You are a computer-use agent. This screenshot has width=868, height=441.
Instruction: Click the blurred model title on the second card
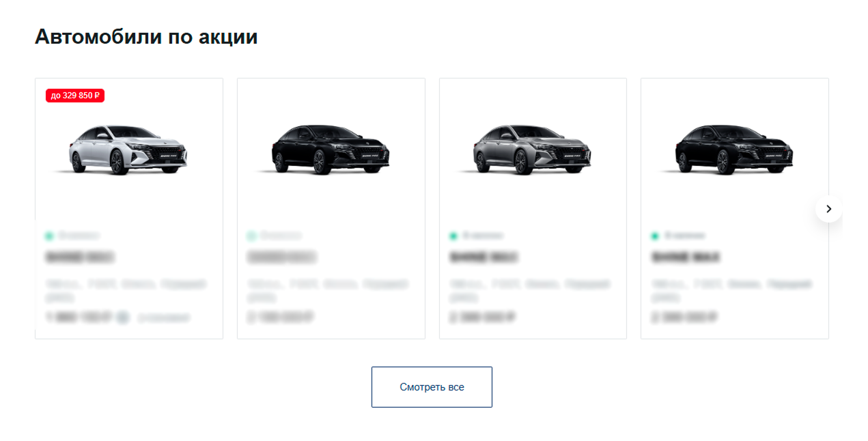(281, 257)
